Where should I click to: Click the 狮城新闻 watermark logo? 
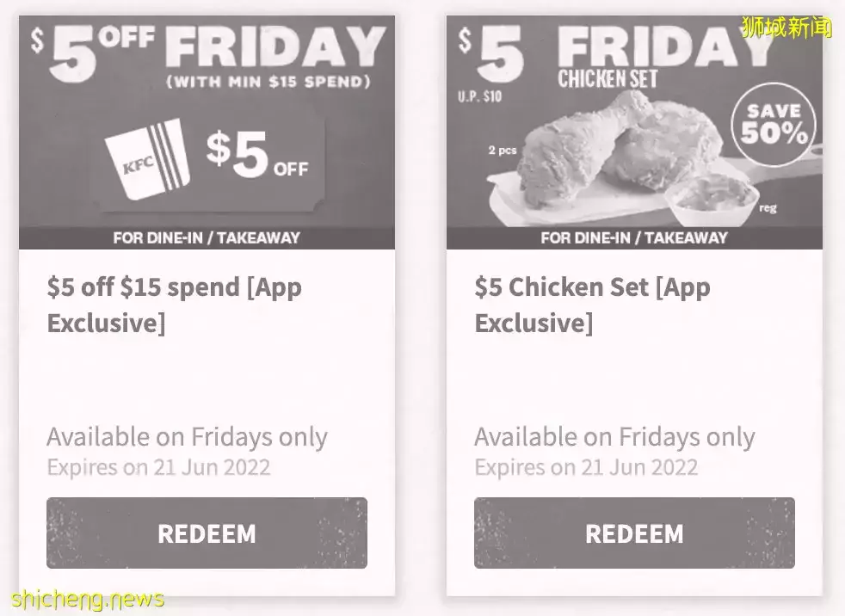coord(787,27)
